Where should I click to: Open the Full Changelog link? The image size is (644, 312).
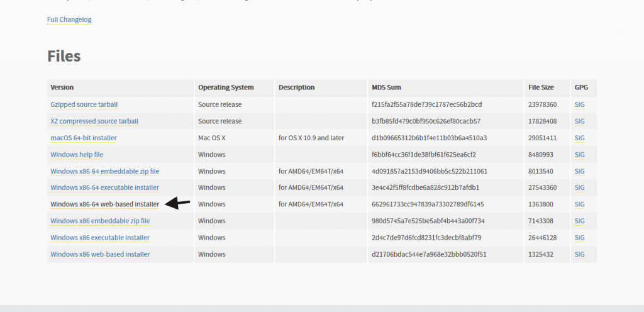(69, 19)
